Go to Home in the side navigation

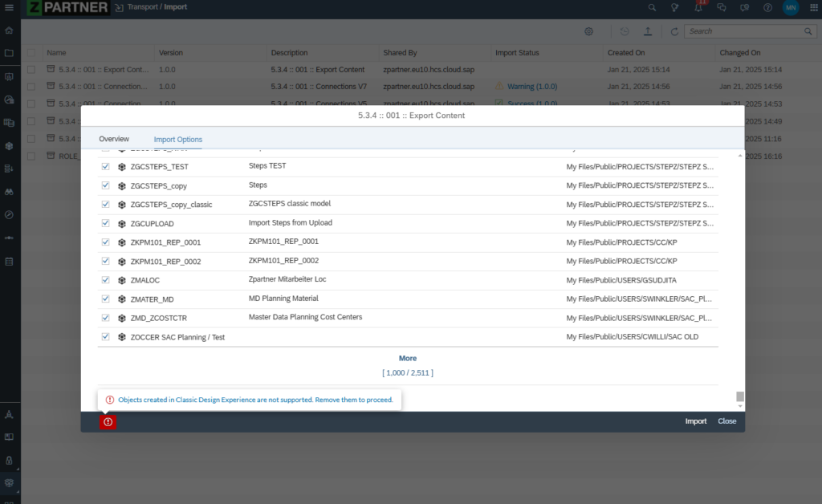[x=10, y=30]
